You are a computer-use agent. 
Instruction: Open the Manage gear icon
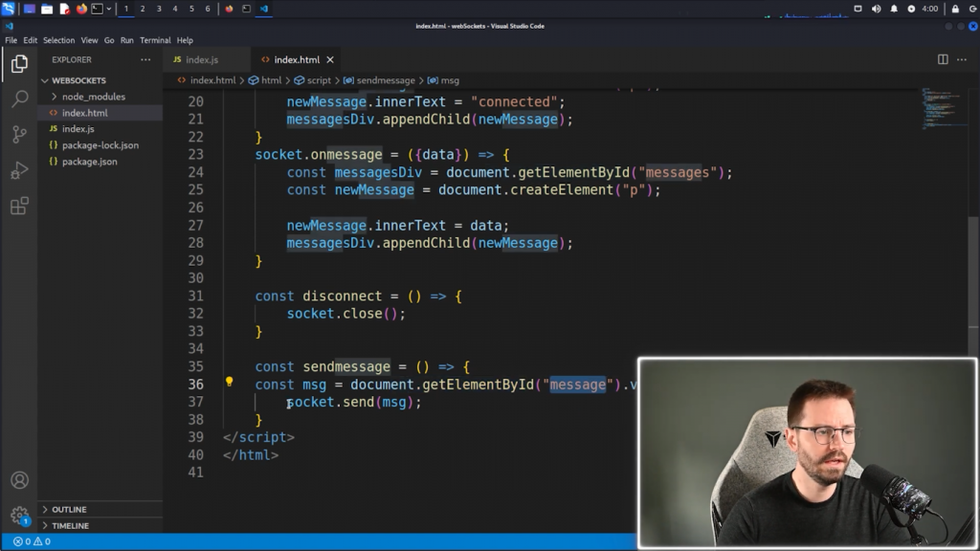tap(19, 516)
